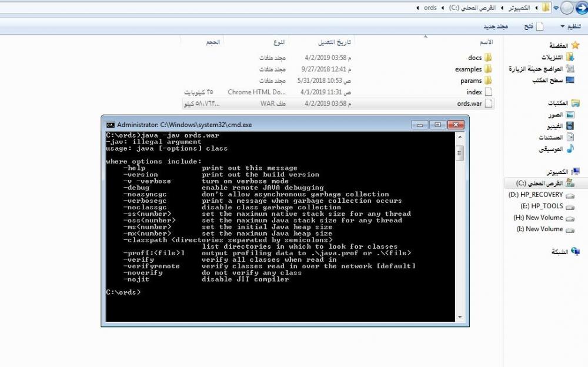Click the cmd.exe title bar icon
This screenshot has height=367, width=588.
click(110, 125)
